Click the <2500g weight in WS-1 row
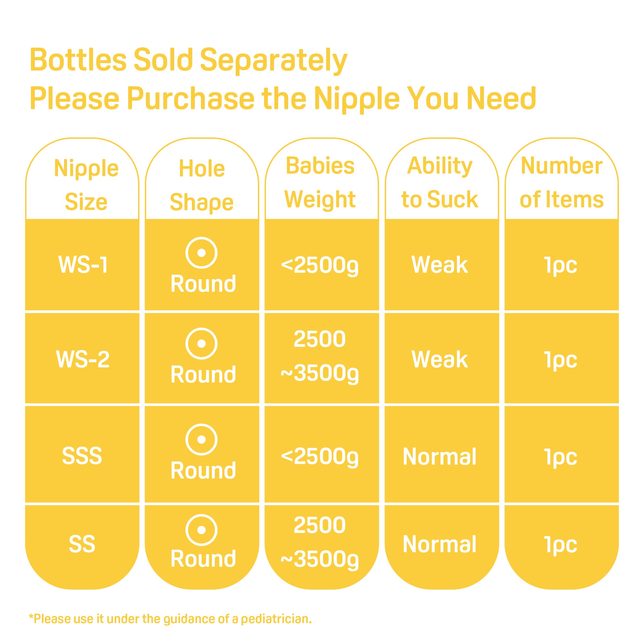 pos(320,266)
